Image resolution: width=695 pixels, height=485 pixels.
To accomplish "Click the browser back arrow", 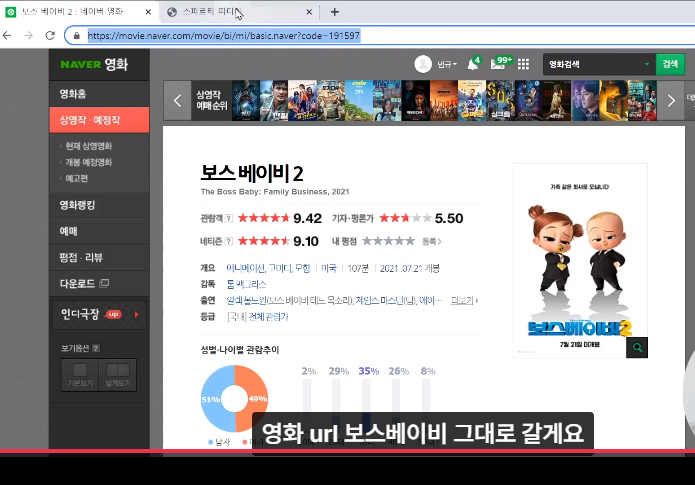I will 7,35.
